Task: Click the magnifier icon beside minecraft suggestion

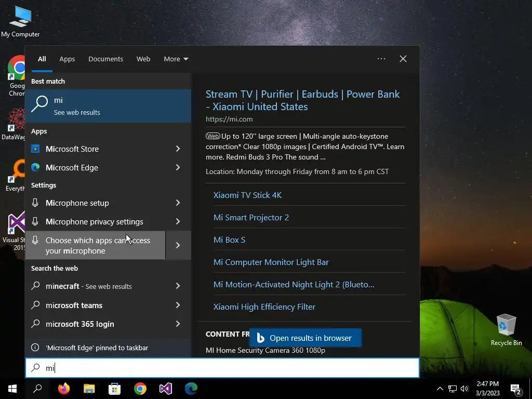Action: point(35,286)
